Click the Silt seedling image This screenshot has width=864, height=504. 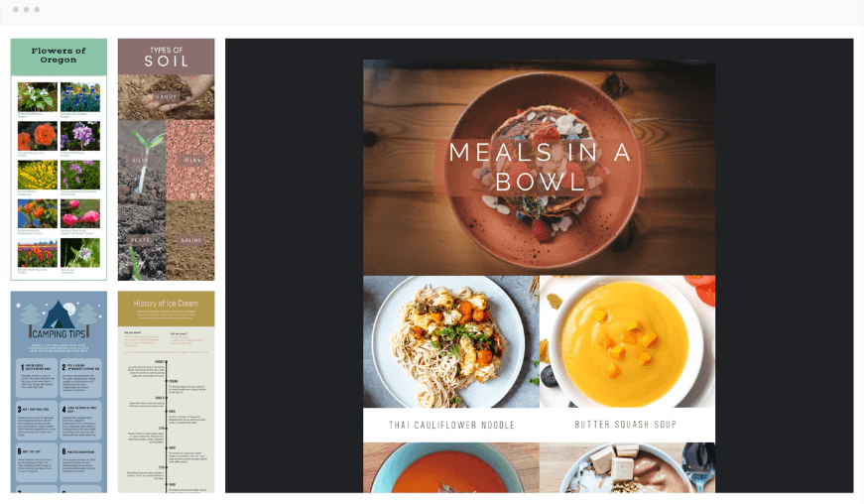click(142, 159)
